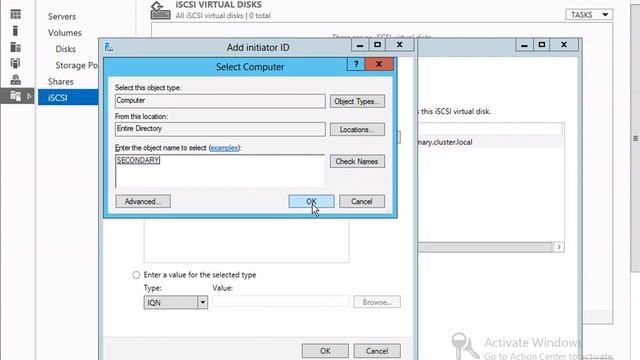This screenshot has height=360, width=640.
Task: Open Disks in the navigation pane
Action: click(x=65, y=49)
